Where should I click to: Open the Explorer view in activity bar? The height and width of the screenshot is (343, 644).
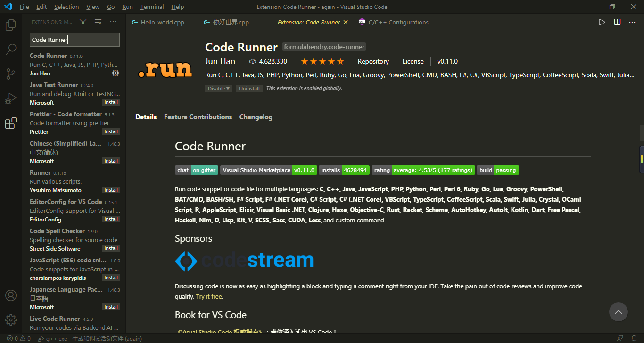click(x=11, y=25)
